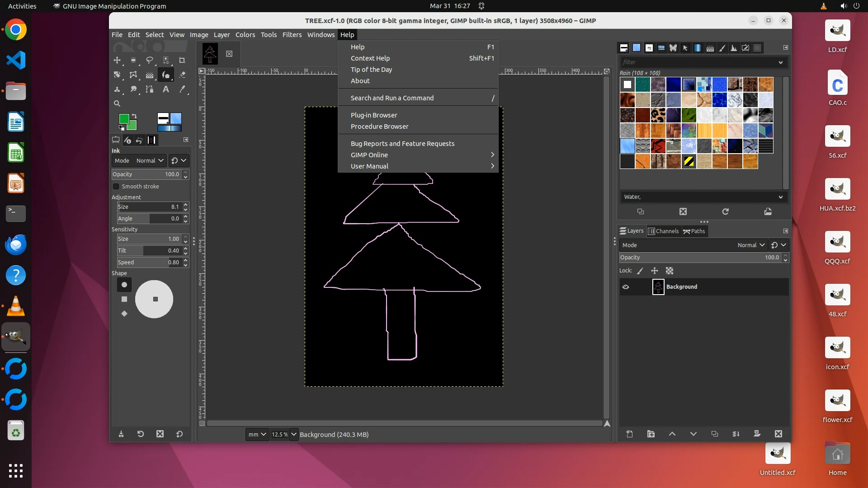Select the Color Picker eyedropper tool

tap(182, 89)
